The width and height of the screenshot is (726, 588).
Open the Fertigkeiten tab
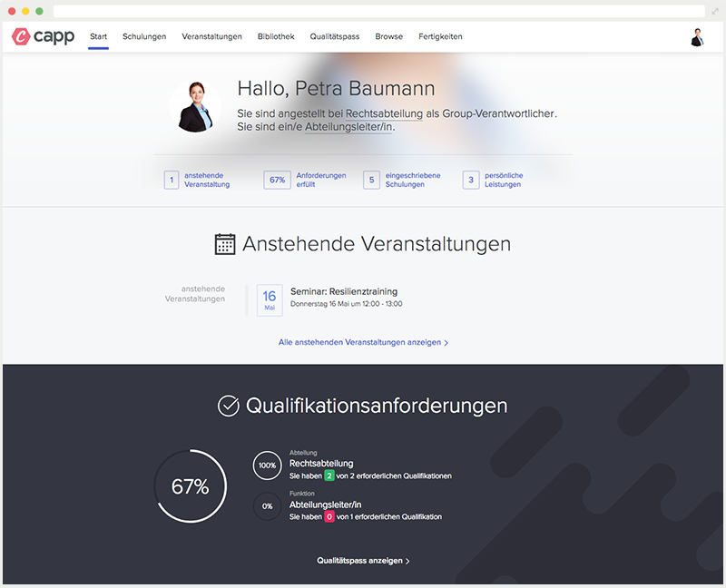point(440,36)
